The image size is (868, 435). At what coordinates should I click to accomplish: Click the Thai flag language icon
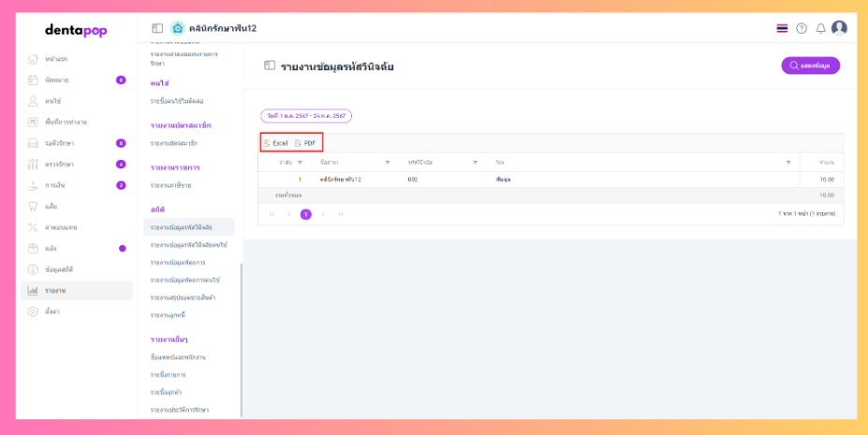point(782,28)
